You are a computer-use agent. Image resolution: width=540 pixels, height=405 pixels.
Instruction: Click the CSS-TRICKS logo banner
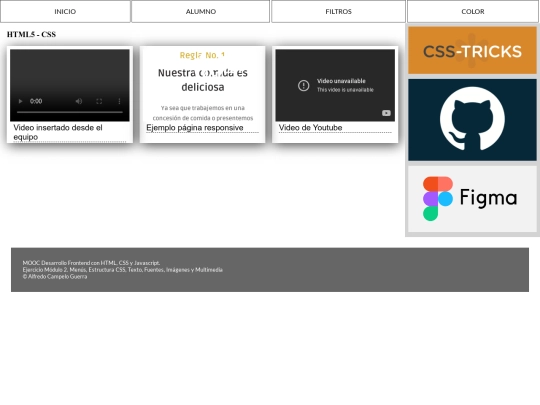pyautogui.click(x=472, y=50)
